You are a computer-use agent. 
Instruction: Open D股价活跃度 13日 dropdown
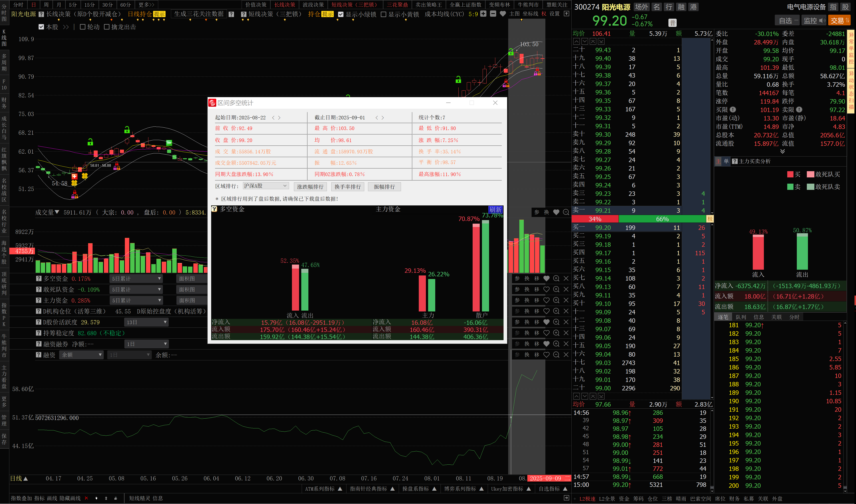click(146, 322)
